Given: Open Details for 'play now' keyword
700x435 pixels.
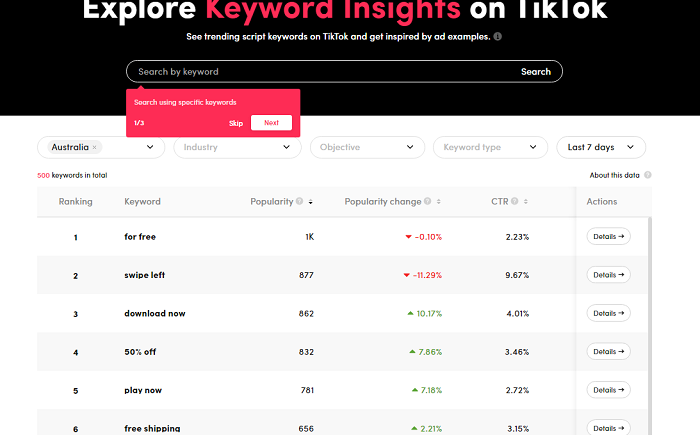Looking at the screenshot, I should 608,390.
